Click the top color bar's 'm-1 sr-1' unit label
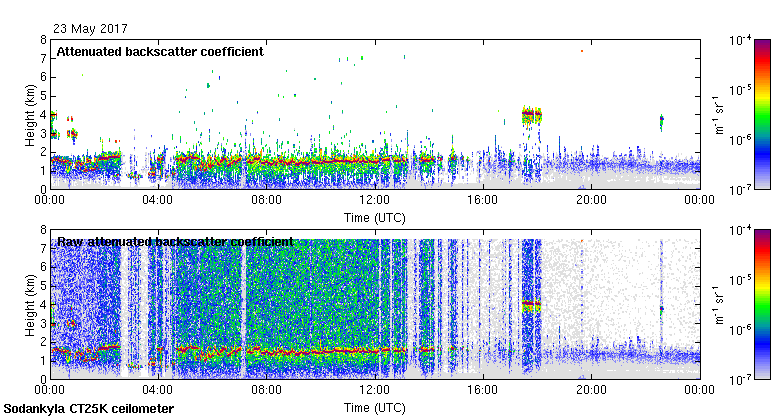 point(719,115)
